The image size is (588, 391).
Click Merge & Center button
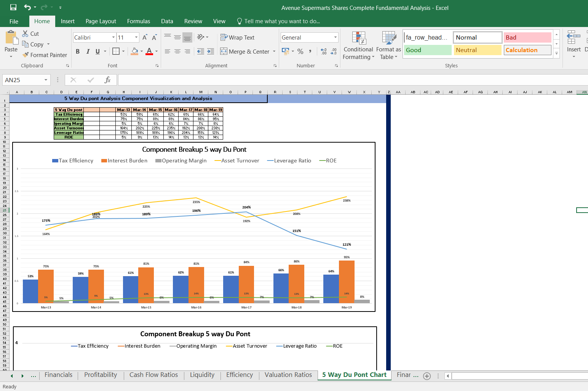point(244,51)
